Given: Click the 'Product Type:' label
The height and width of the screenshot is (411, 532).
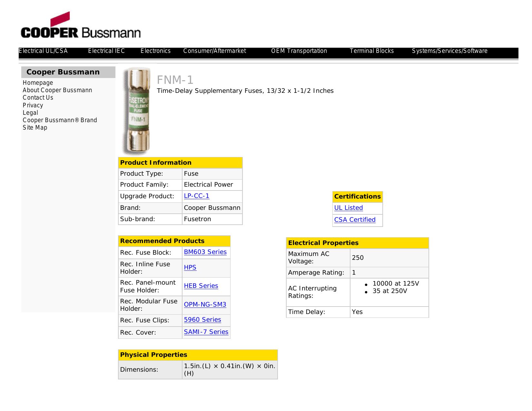Looking at the screenshot, I should tap(142, 174).
